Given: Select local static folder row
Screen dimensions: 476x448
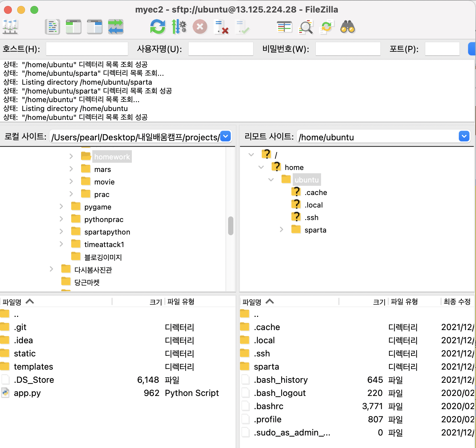Looking at the screenshot, I should click(x=118, y=353).
